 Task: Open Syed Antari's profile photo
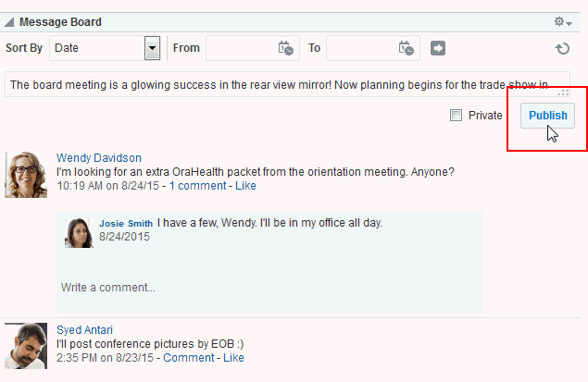coord(26,346)
